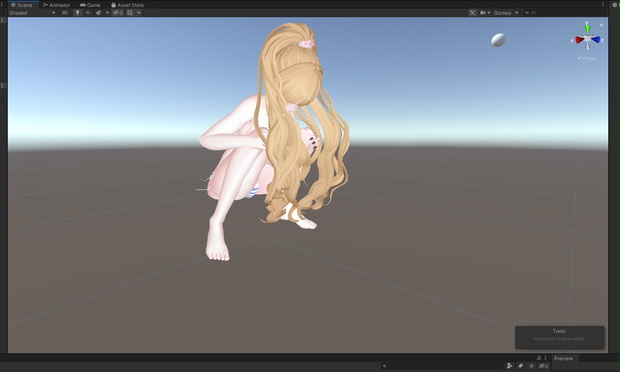Viewport: 620px width, 372px height.
Task: Open Project panel more options menu
Action: tap(545, 358)
